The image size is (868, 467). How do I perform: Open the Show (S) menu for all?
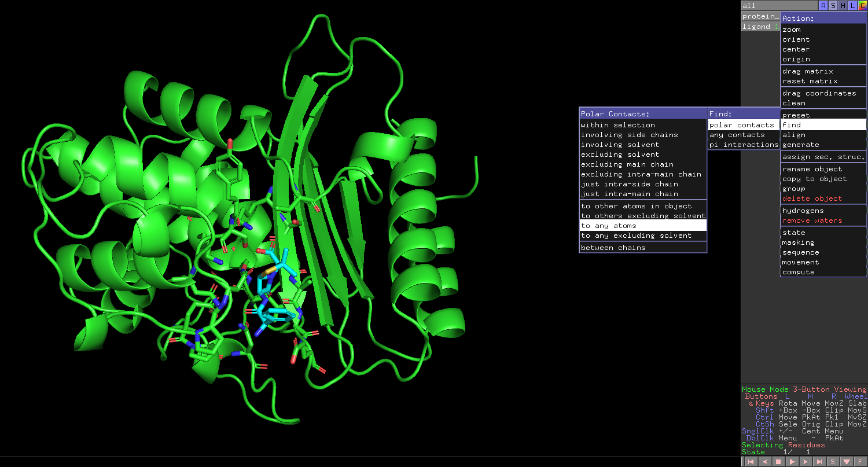833,5
